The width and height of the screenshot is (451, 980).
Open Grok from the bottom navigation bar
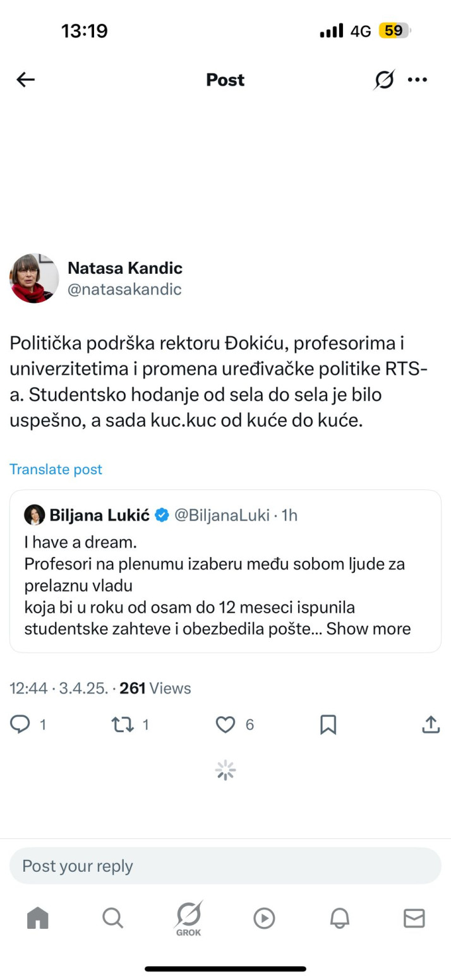(x=188, y=918)
